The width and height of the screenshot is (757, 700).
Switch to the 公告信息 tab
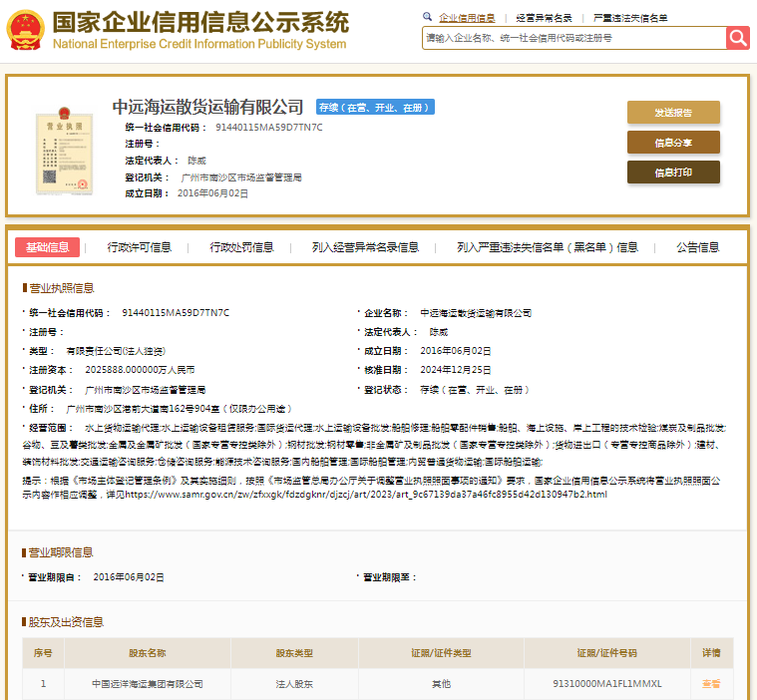pyautogui.click(x=697, y=247)
